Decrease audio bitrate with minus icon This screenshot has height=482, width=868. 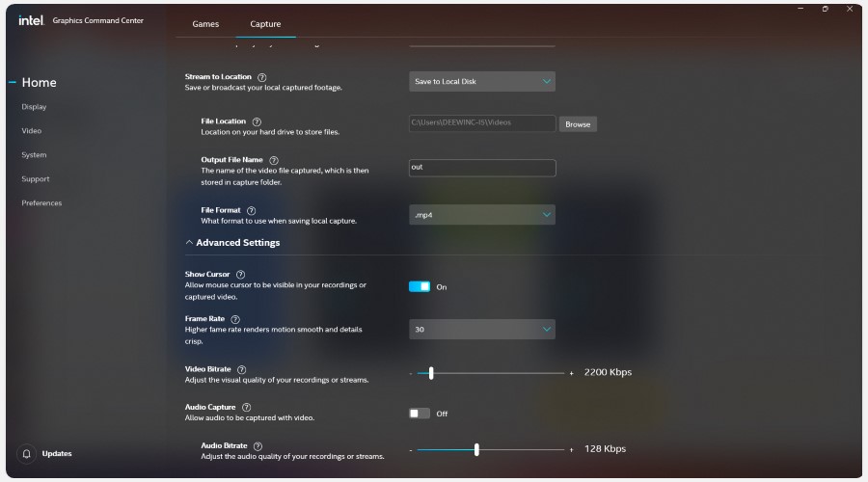click(x=411, y=450)
